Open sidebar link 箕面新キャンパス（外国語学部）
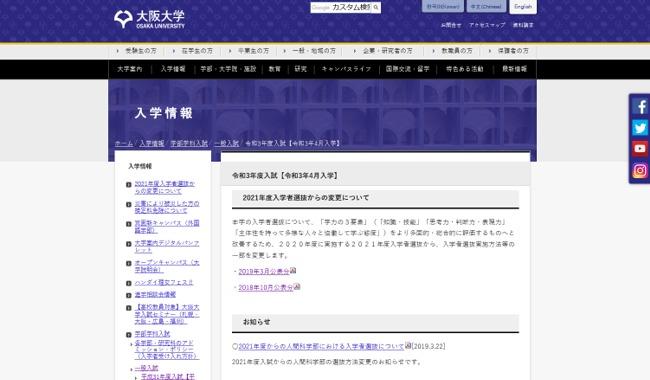This screenshot has height=380, width=650. coord(167,226)
